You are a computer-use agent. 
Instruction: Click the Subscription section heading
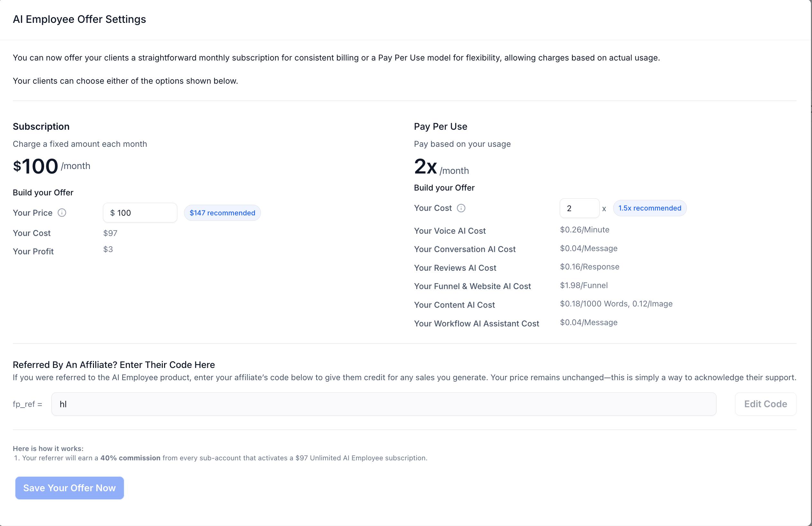(41, 126)
